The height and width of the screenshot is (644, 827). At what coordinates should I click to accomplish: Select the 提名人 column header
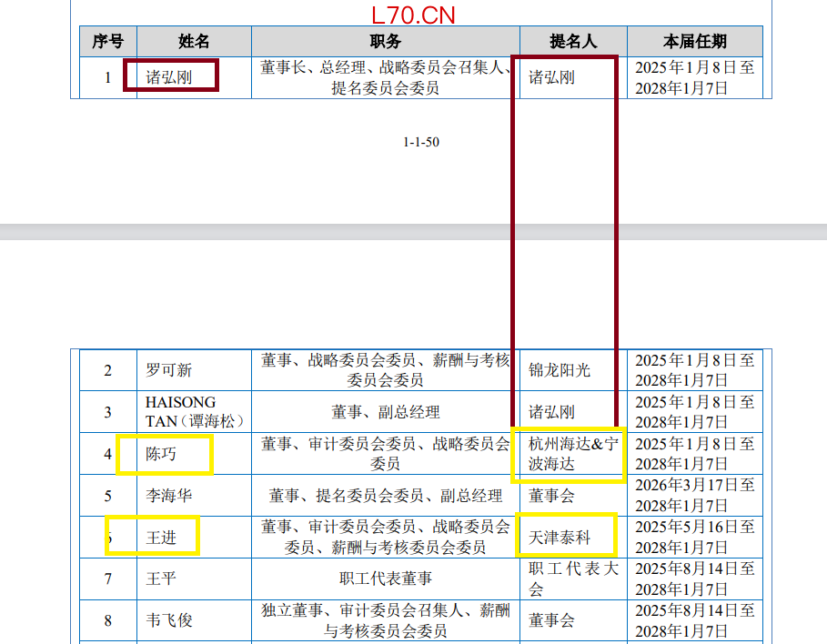[x=570, y=40]
